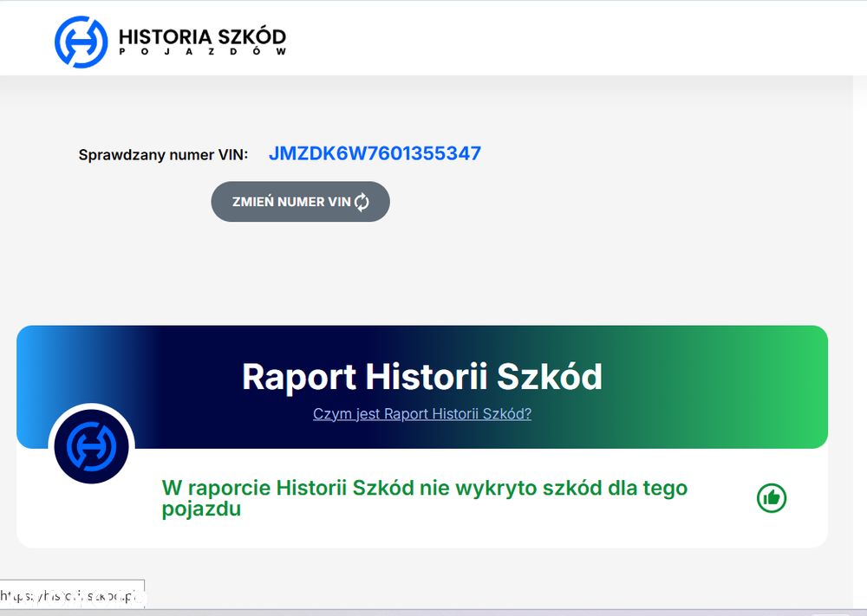Click the vertical scrollbar on the right
This screenshot has width=867, height=616.
point(860,342)
